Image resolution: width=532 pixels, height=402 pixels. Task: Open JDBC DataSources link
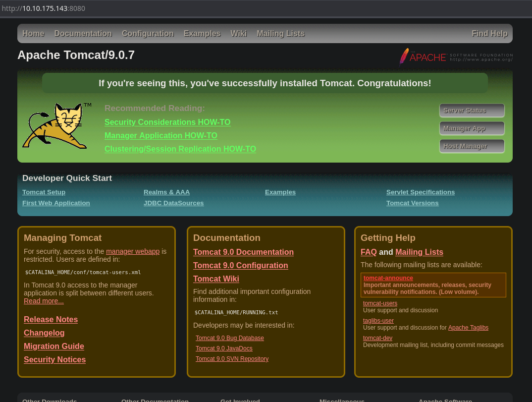(x=173, y=203)
